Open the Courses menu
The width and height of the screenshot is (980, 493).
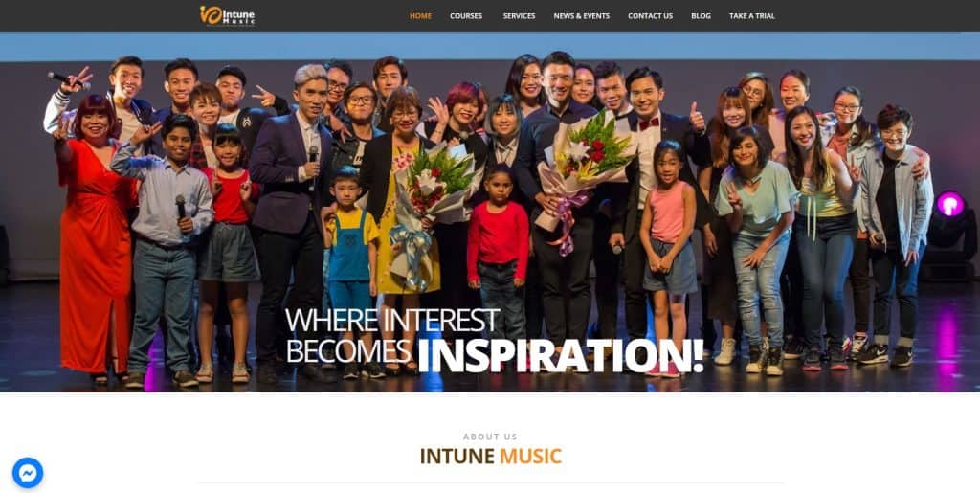pyautogui.click(x=466, y=16)
